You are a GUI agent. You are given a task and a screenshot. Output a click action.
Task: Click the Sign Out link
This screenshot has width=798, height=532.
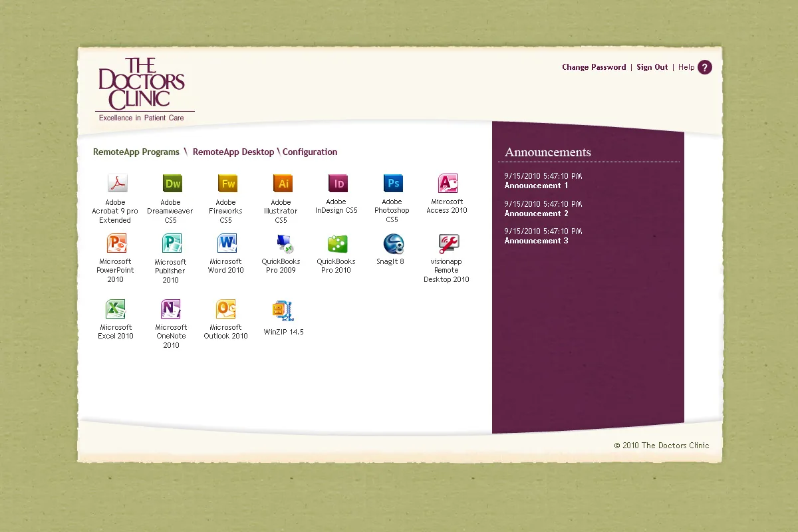[652, 67]
